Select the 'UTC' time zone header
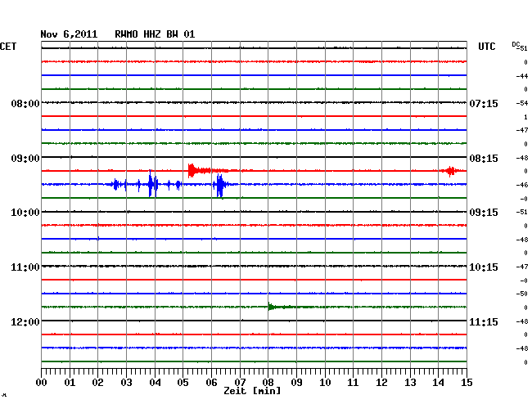 [486, 47]
